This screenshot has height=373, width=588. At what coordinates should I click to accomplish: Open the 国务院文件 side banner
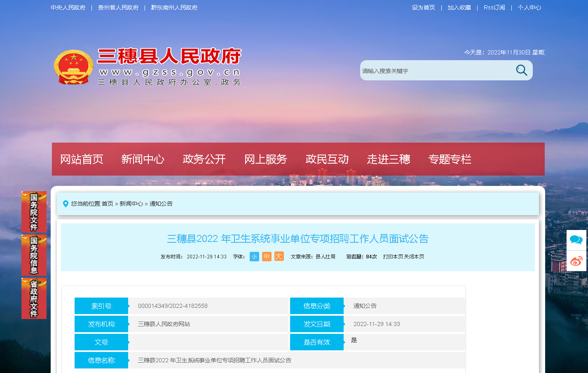pos(34,212)
